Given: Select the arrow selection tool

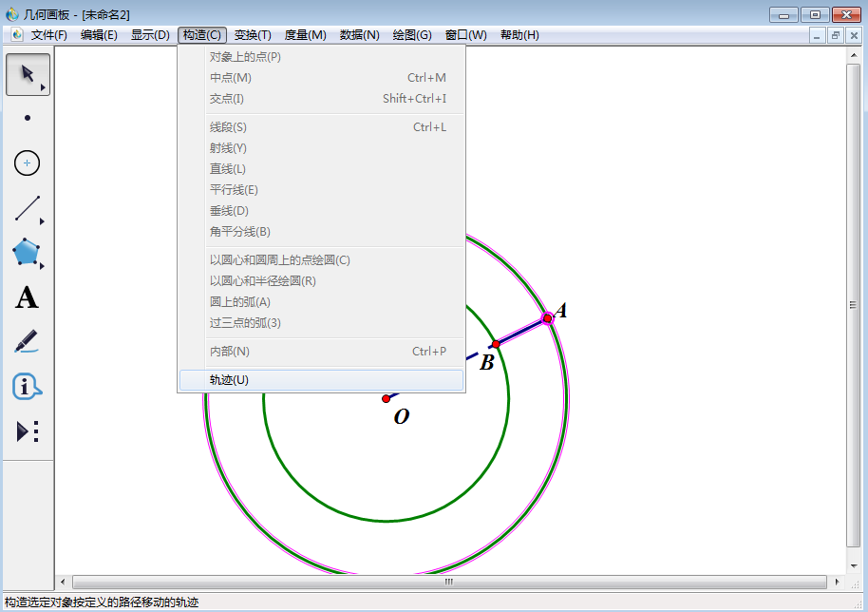Looking at the screenshot, I should pyautogui.click(x=28, y=74).
